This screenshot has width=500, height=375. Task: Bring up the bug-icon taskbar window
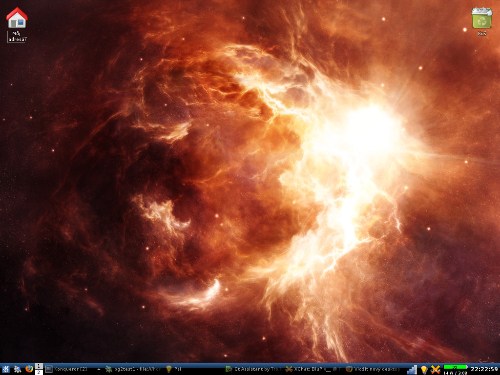pos(133,369)
